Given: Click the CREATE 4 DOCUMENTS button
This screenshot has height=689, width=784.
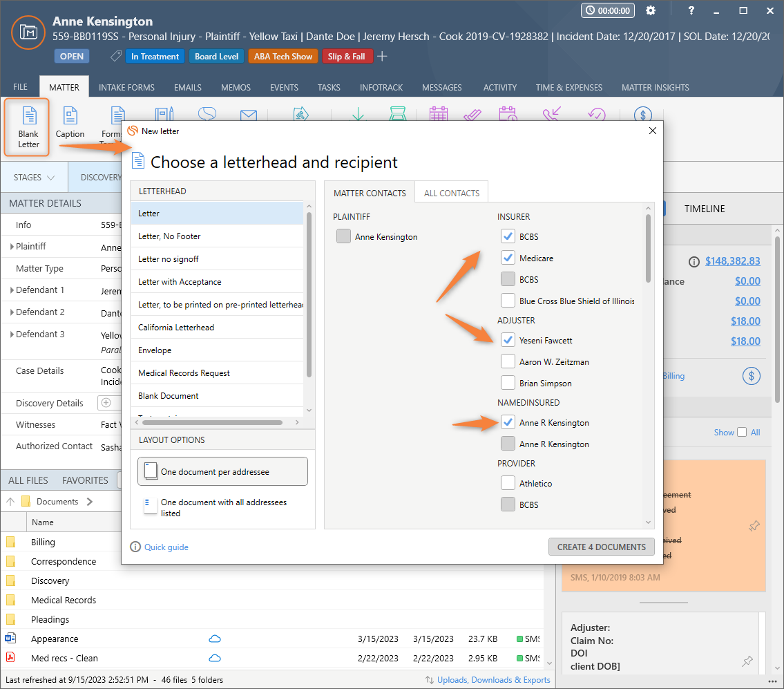Looking at the screenshot, I should [x=602, y=547].
